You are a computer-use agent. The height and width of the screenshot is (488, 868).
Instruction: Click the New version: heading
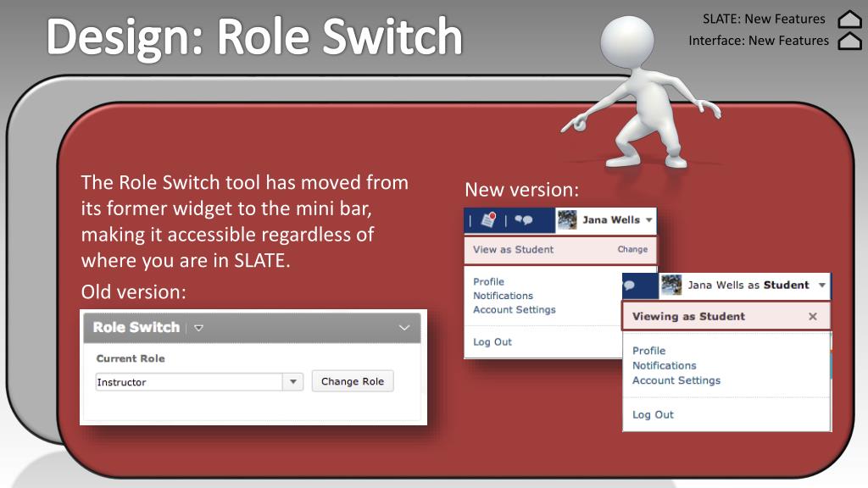521,190
